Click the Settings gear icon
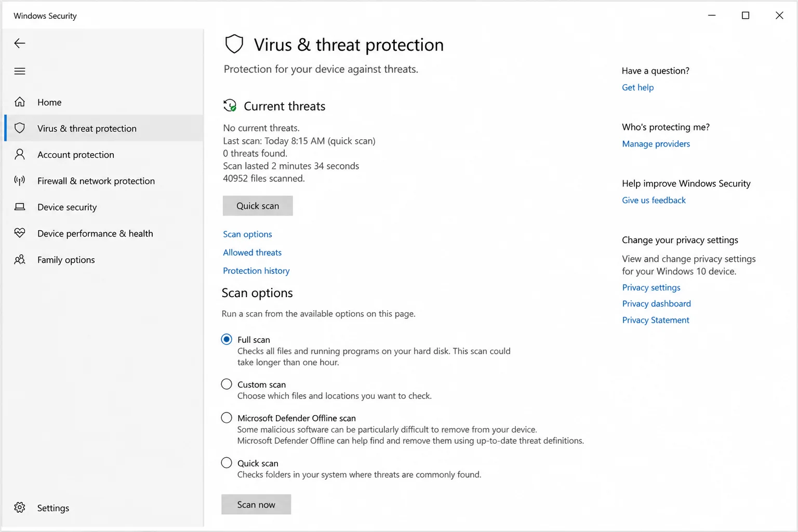This screenshot has height=532, width=798. coord(20,508)
